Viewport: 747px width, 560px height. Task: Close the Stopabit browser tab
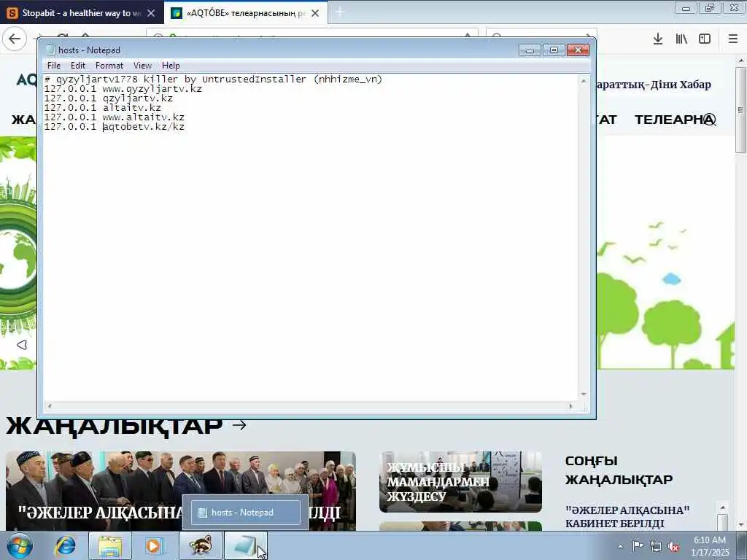[x=151, y=13]
